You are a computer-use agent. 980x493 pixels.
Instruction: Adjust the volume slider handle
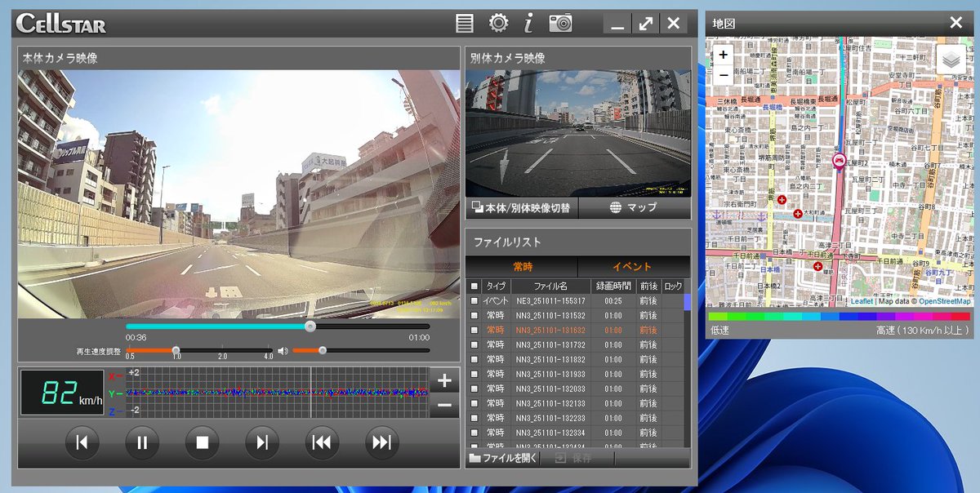[323, 350]
